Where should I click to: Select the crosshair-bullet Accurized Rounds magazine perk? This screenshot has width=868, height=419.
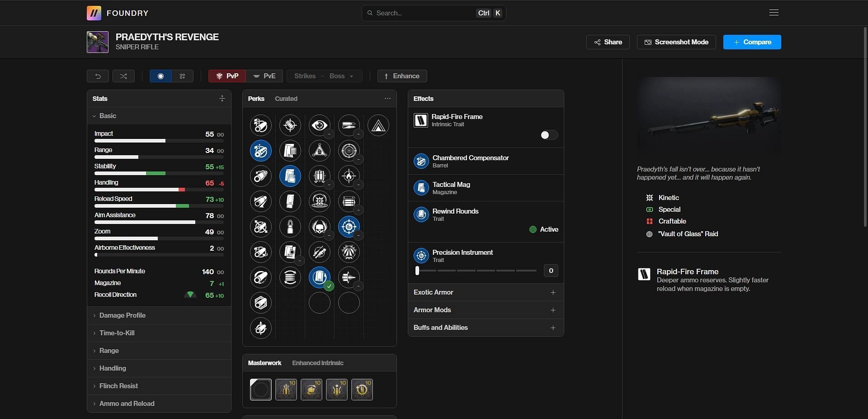coord(290,125)
